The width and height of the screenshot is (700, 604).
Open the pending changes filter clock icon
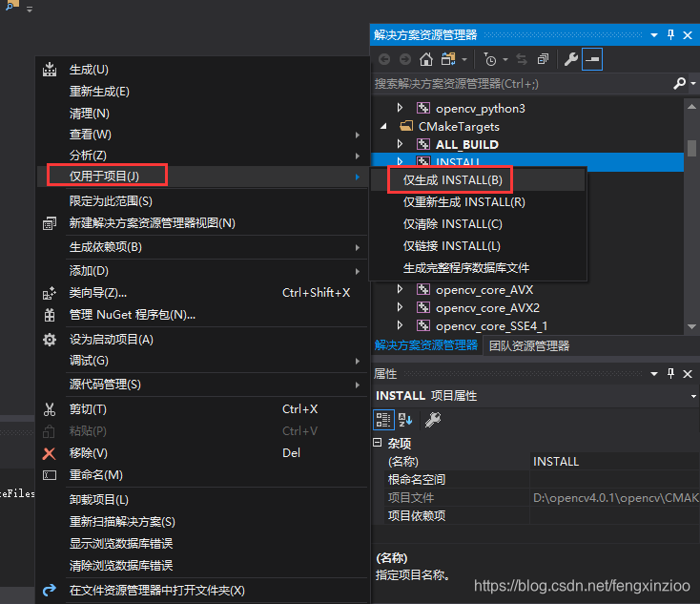point(490,59)
